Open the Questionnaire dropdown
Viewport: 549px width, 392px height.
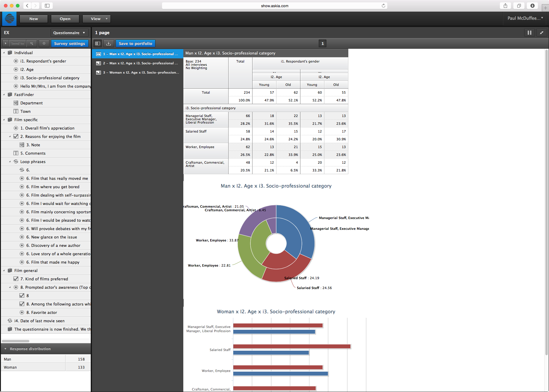click(x=69, y=33)
